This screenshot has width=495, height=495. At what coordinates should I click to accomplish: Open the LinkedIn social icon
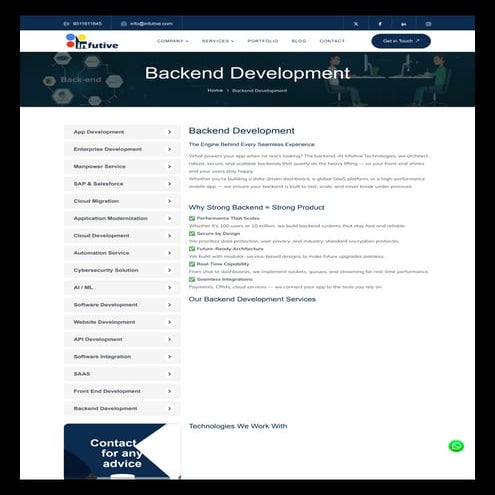[404, 24]
